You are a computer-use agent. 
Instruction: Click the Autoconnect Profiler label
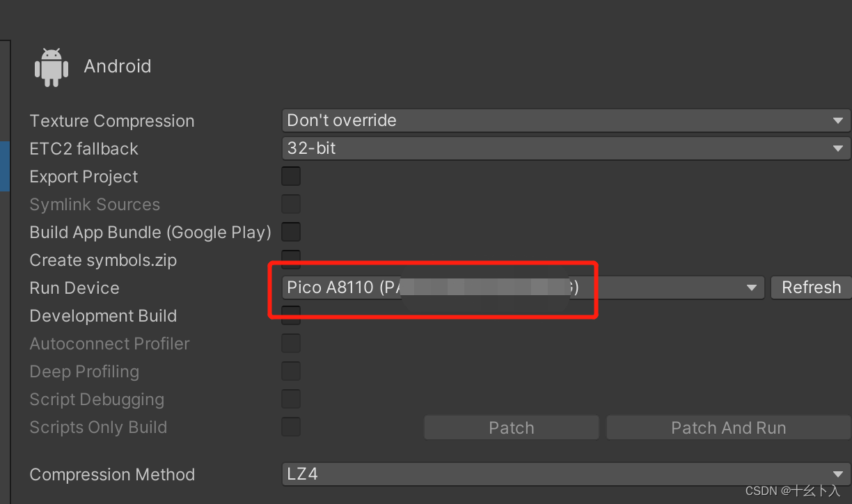109,344
